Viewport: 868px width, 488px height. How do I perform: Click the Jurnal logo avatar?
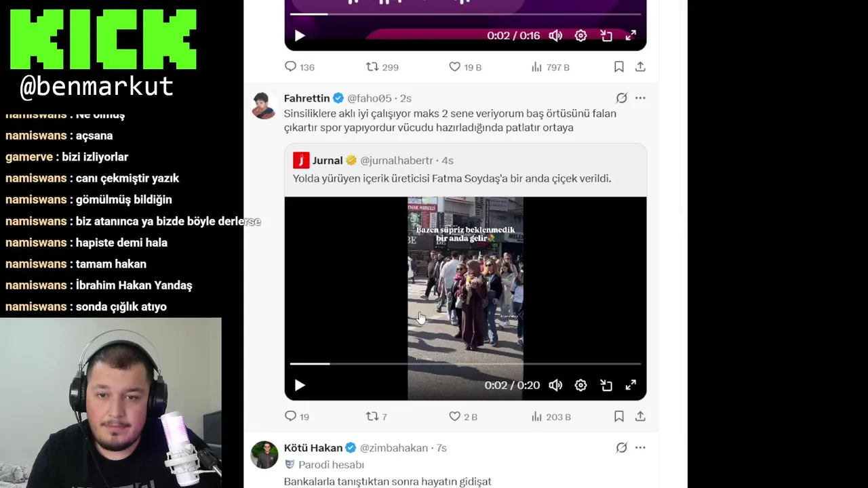(301, 161)
